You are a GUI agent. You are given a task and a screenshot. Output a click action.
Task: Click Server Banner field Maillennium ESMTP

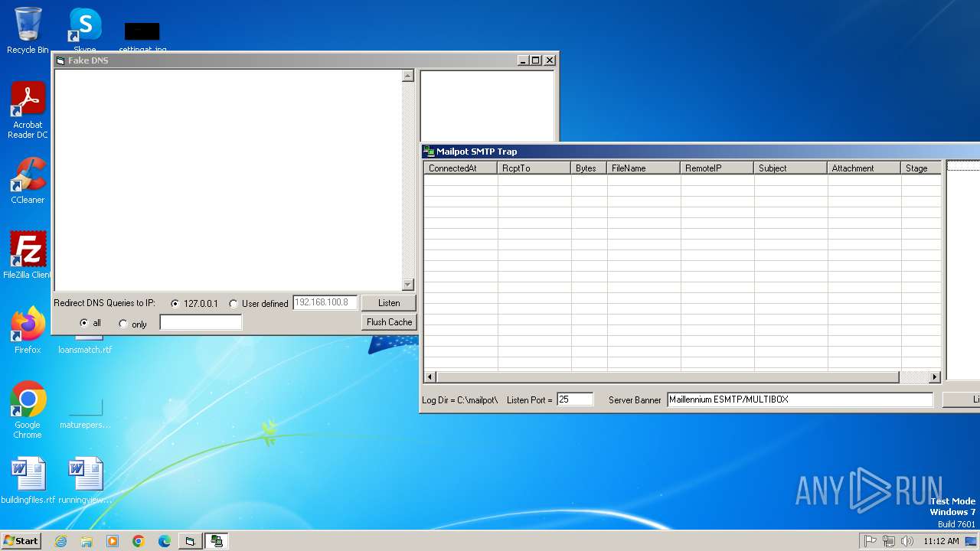[x=800, y=399]
